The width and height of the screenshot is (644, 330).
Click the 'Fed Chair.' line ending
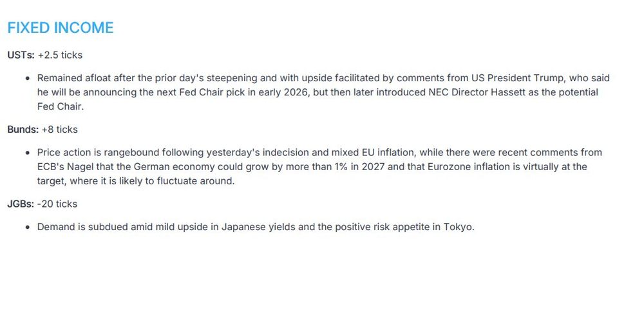61,106
